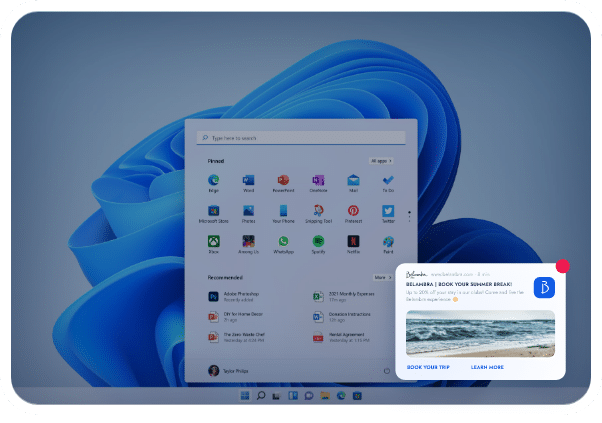Open Microsoft Store from the taskbar

pos(357,395)
